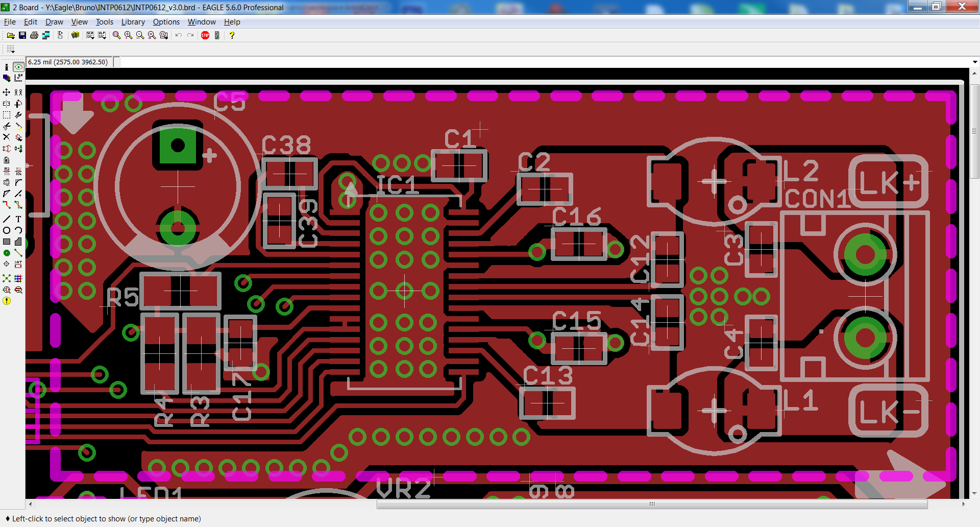This screenshot has width=980, height=527.
Task: Select the Rectangle tool
Action: click(7, 242)
